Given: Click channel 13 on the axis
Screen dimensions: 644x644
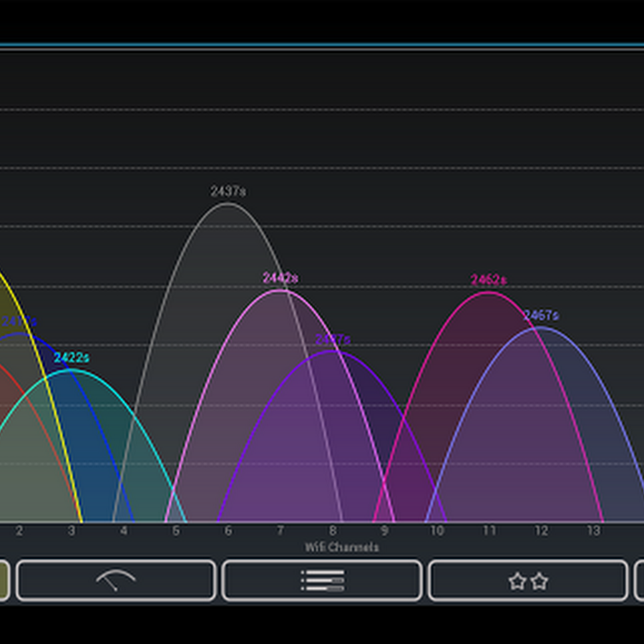Looking at the screenshot, I should pos(593,531).
